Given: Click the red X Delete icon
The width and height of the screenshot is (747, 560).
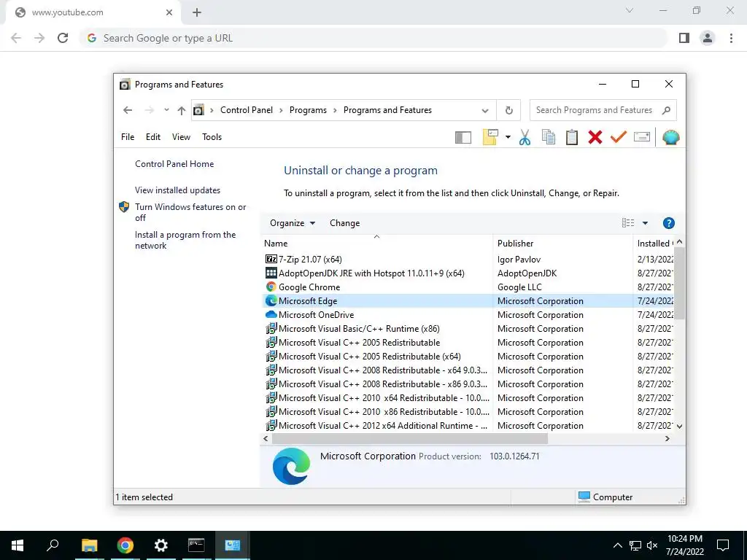Looking at the screenshot, I should click(x=595, y=137).
